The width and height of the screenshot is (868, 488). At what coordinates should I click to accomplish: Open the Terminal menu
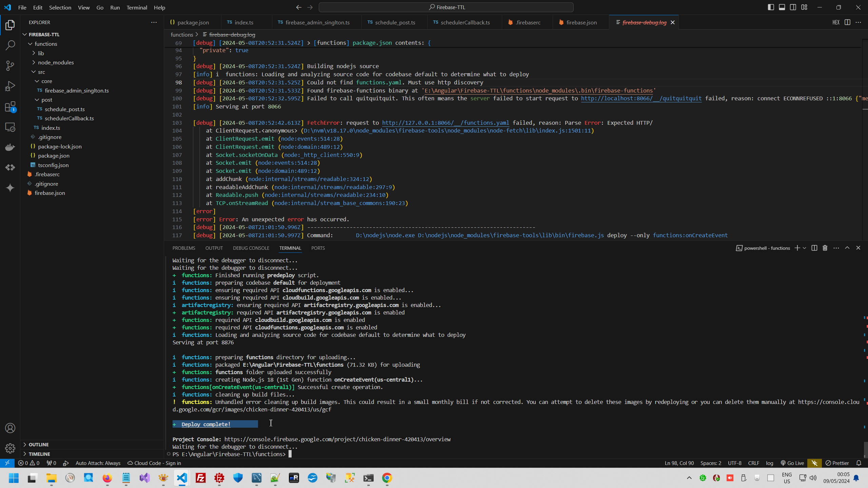[x=137, y=7]
